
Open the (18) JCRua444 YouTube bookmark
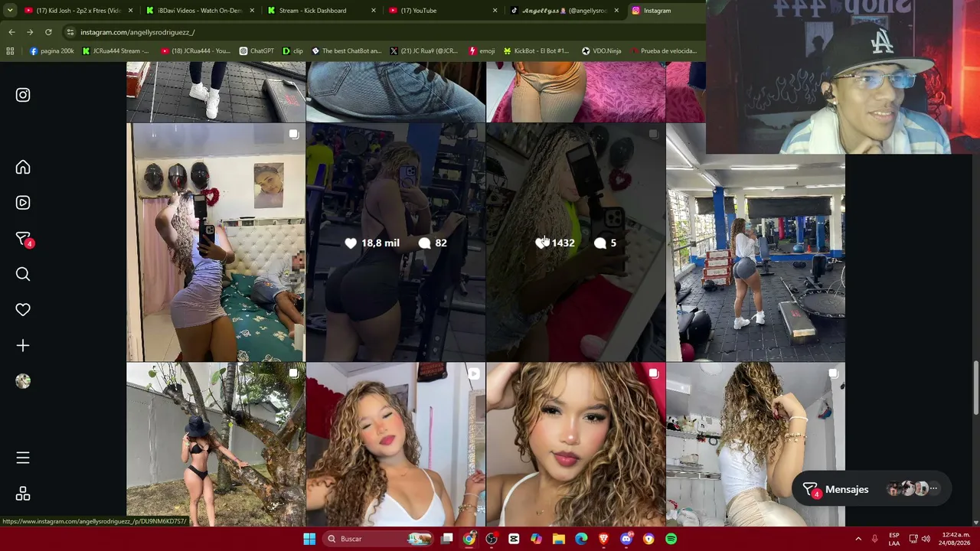(195, 51)
